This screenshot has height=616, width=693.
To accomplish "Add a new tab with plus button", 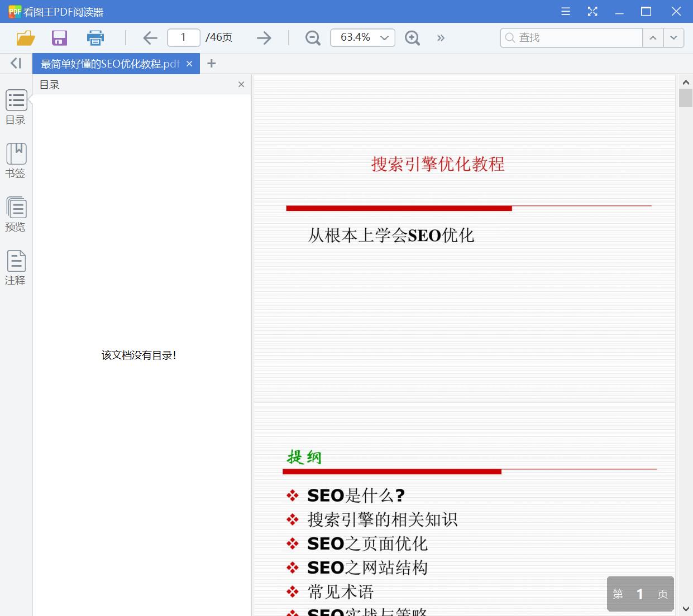I will (x=211, y=64).
